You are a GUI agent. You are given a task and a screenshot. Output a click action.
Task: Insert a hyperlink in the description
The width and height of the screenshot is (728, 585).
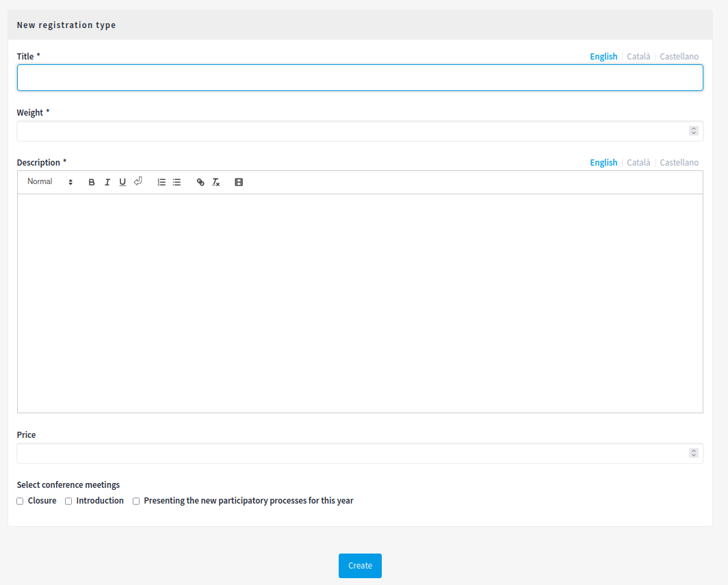(200, 182)
